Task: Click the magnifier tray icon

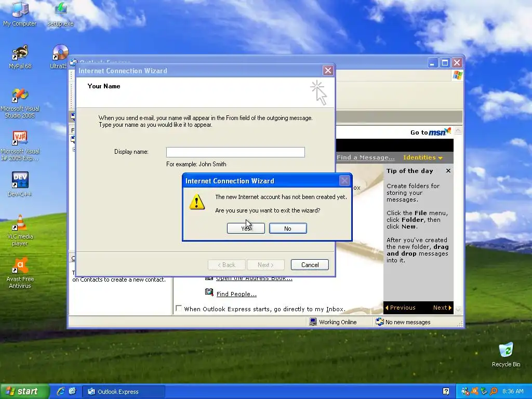Action: point(494,392)
